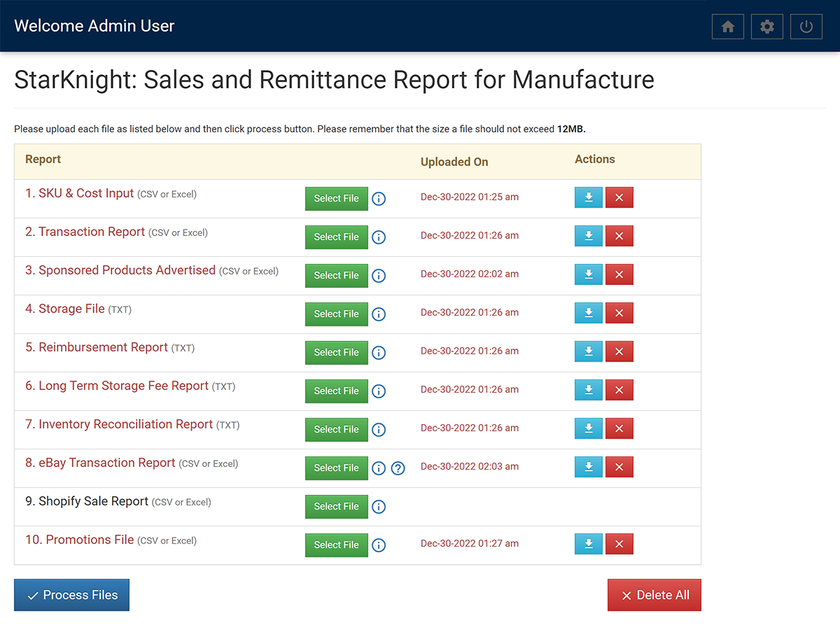Click Process Files button
840x630 pixels.
pos(71,595)
